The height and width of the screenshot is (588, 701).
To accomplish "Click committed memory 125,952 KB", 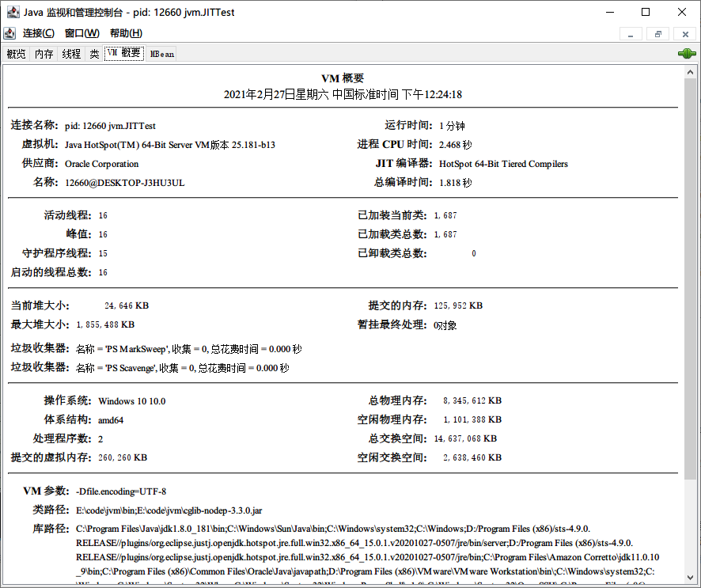I will [458, 305].
